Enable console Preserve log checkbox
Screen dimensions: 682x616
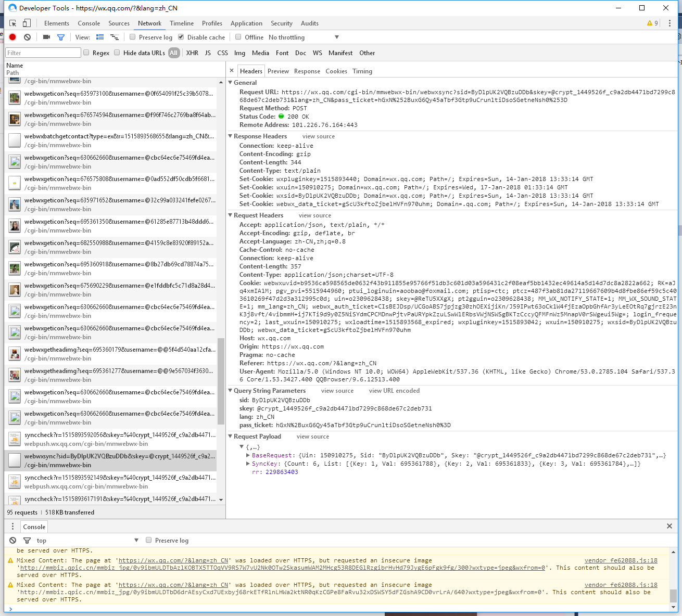tap(149, 540)
